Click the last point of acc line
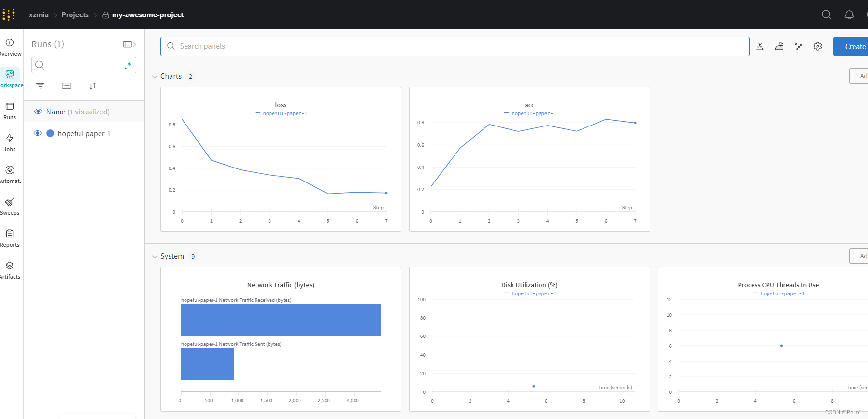Viewport: 868px width, 419px height. pos(635,123)
